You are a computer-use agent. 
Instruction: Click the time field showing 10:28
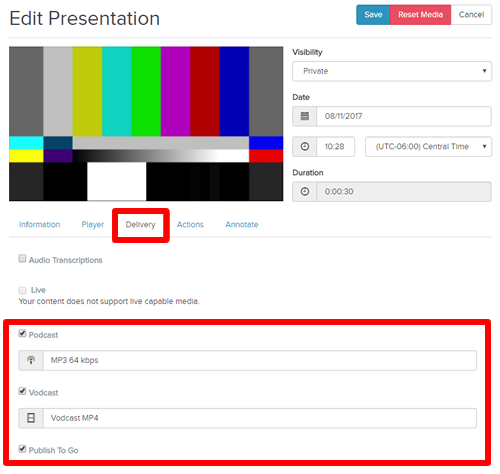pos(335,146)
